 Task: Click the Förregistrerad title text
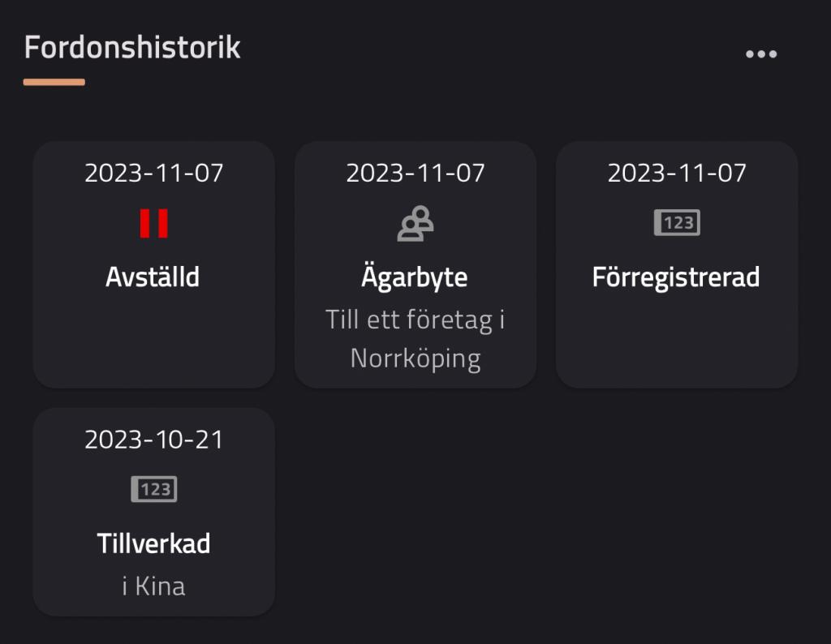click(676, 277)
